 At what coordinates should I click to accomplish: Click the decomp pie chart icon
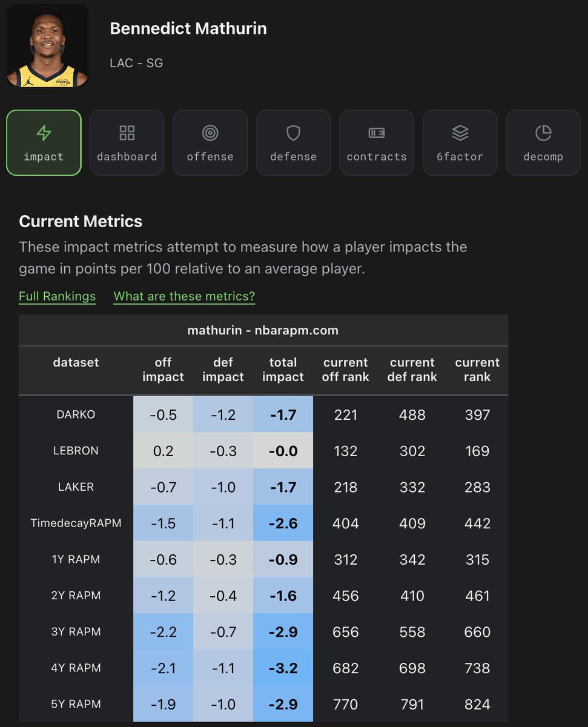(543, 133)
